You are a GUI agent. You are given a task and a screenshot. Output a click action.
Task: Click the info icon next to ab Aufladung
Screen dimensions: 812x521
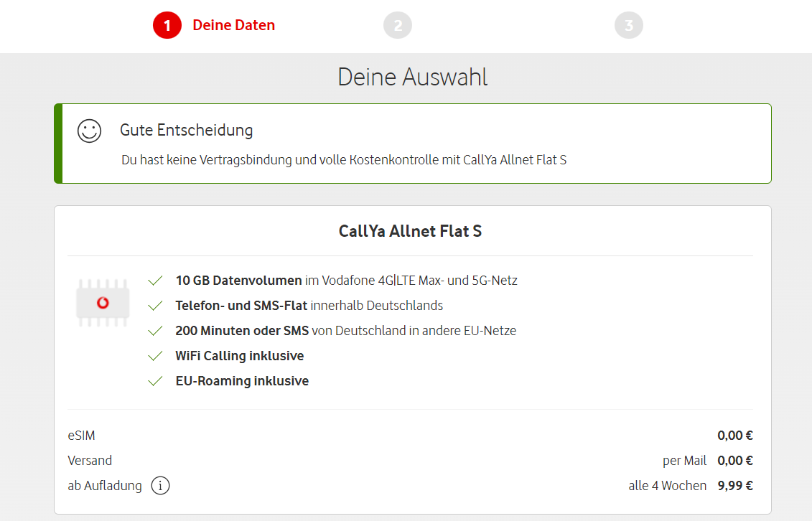[161, 486]
